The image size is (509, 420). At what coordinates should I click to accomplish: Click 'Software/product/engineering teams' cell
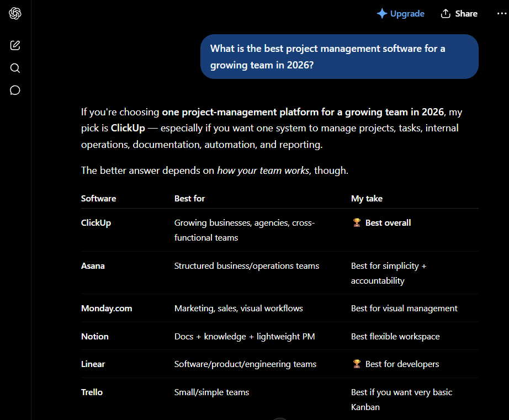[245, 364]
